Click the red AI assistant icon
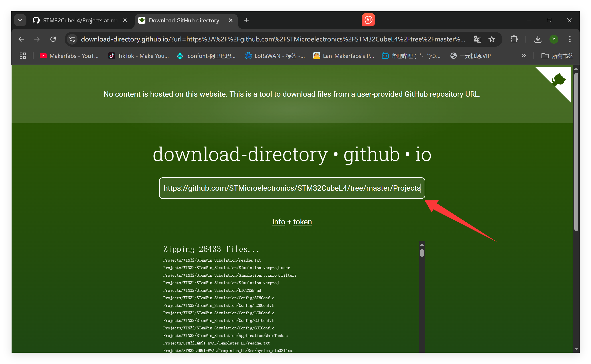This screenshot has height=364, width=591. pyautogui.click(x=368, y=20)
